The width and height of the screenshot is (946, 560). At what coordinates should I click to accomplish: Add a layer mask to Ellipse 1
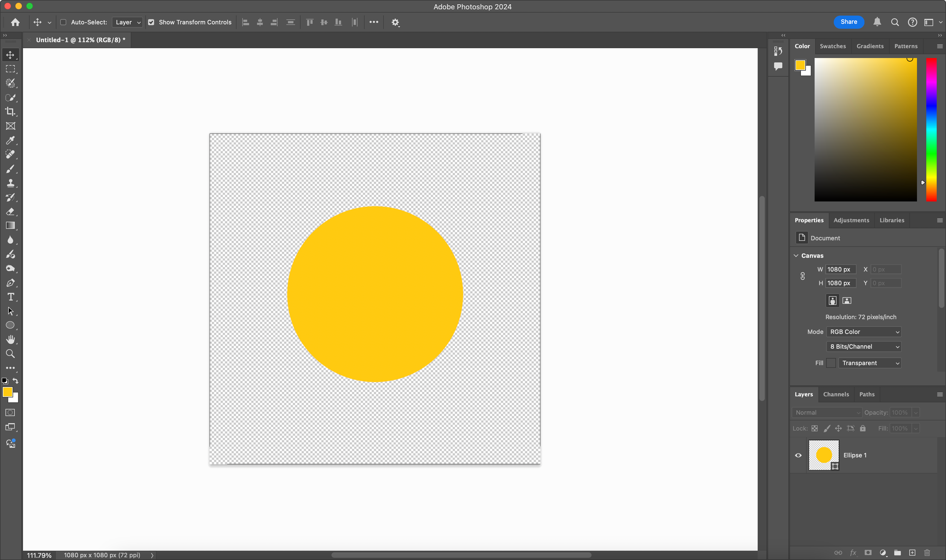coord(868,552)
